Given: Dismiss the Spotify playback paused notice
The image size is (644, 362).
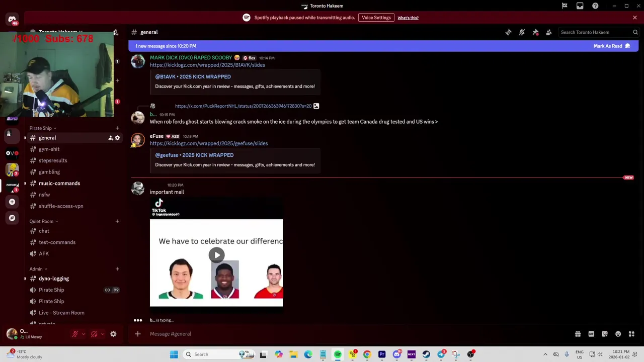Looking at the screenshot, I should [x=634, y=18].
